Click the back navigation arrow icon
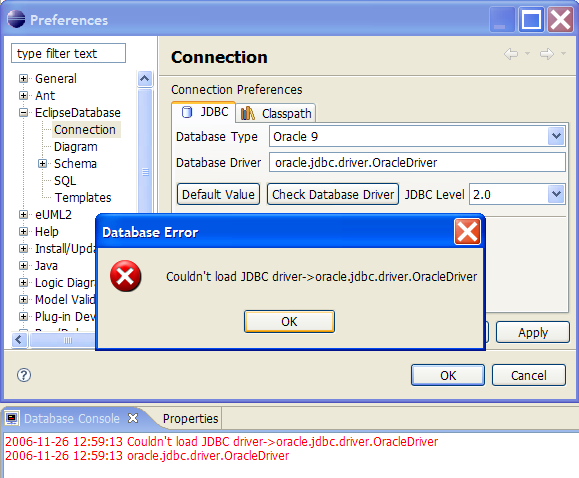 point(511,54)
